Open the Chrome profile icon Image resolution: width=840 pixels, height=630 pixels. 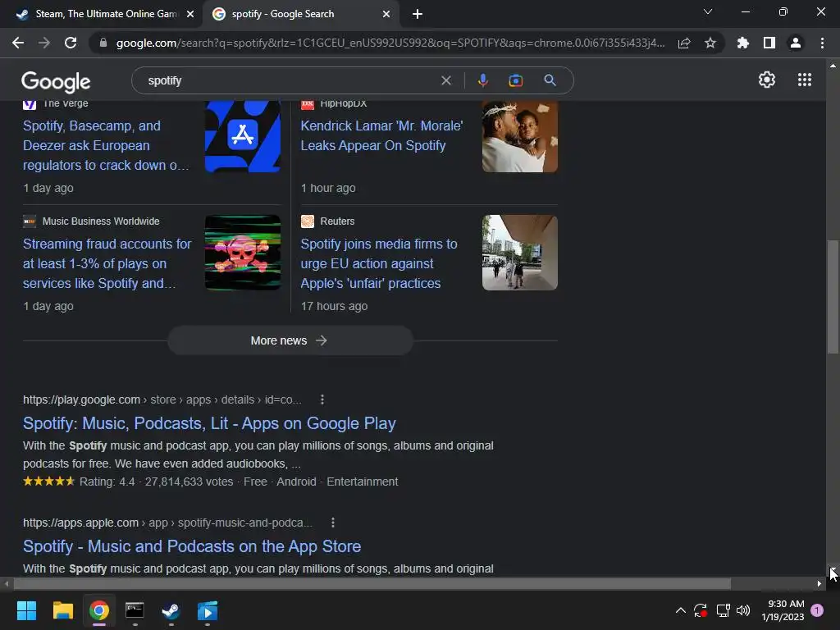tap(796, 43)
